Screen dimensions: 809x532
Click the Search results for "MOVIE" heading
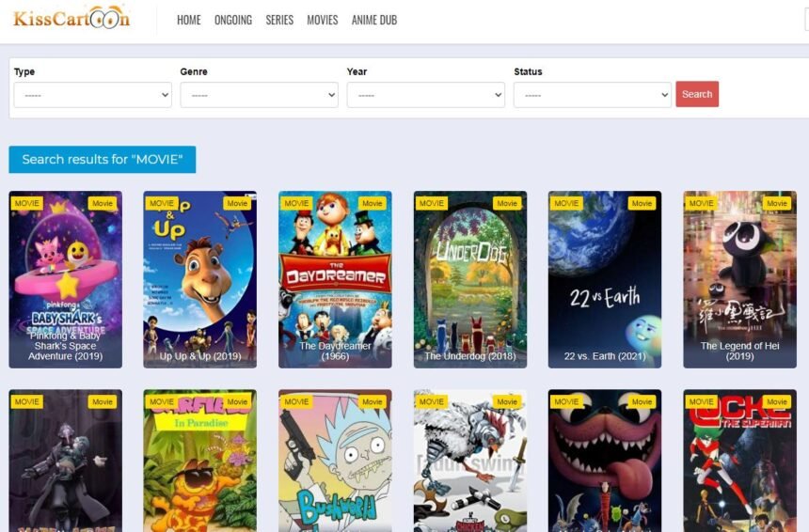(103, 159)
